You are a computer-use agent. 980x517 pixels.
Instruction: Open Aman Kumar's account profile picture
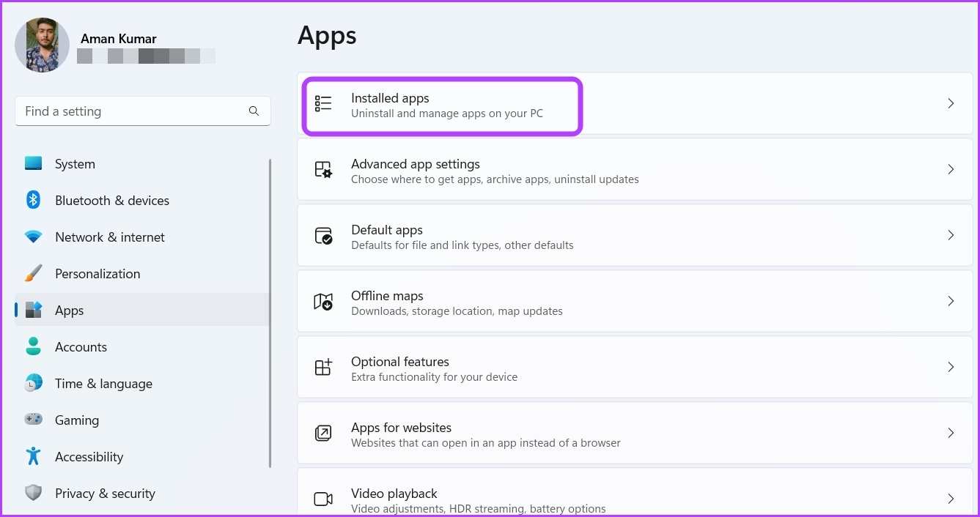click(x=42, y=45)
